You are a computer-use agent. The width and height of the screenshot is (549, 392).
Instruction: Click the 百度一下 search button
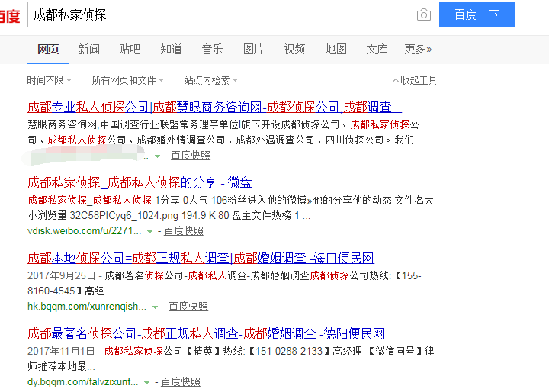(x=477, y=14)
